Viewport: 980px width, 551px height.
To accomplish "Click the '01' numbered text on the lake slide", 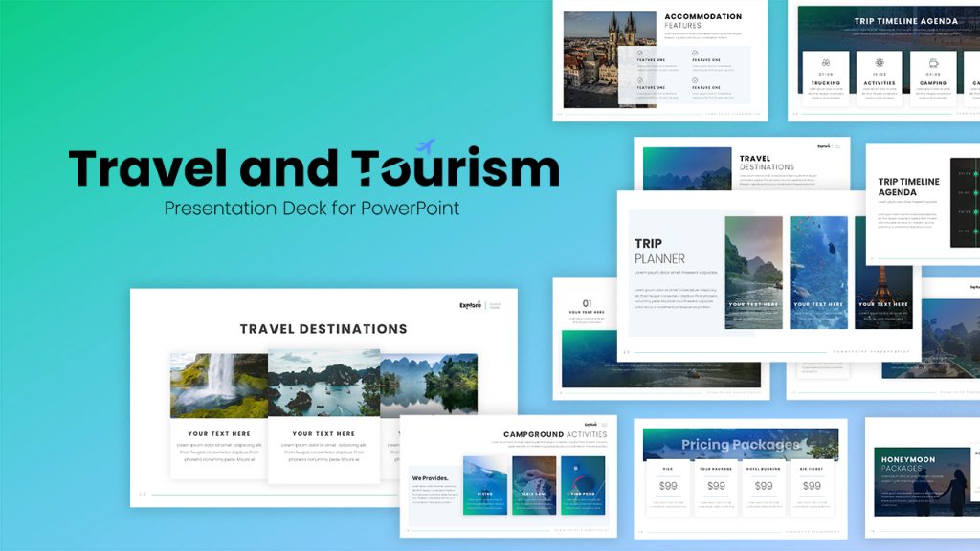I will click(587, 303).
